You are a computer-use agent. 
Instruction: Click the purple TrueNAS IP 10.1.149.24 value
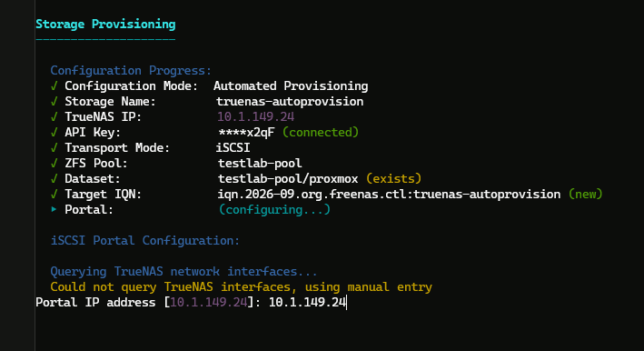tap(255, 117)
